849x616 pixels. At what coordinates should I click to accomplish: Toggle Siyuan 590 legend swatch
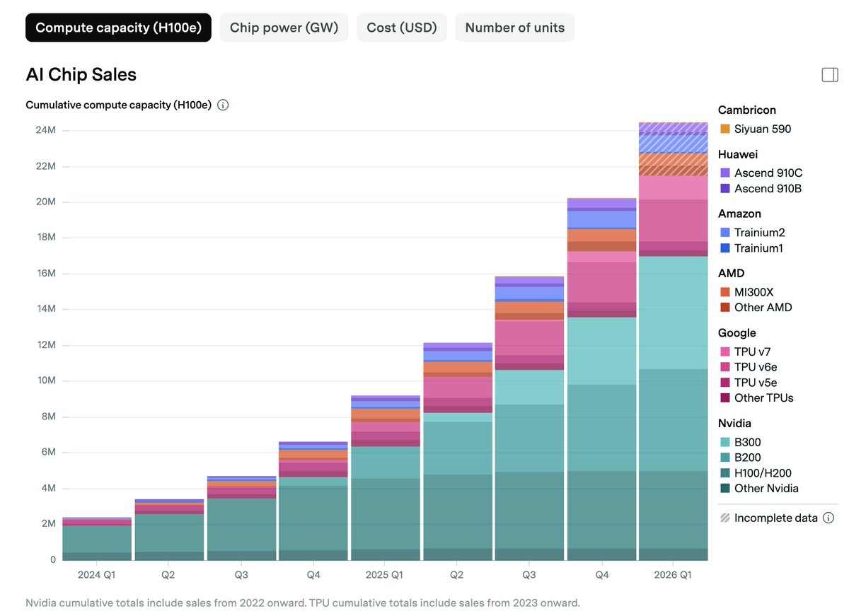coord(724,129)
